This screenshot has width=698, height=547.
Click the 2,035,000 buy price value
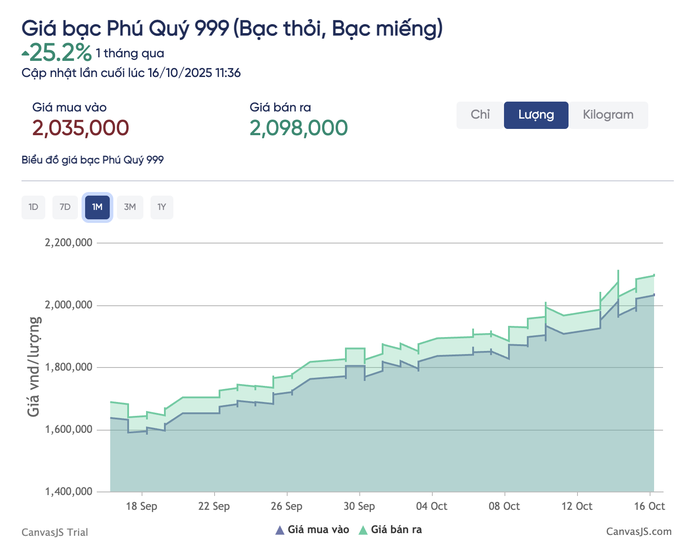(81, 128)
